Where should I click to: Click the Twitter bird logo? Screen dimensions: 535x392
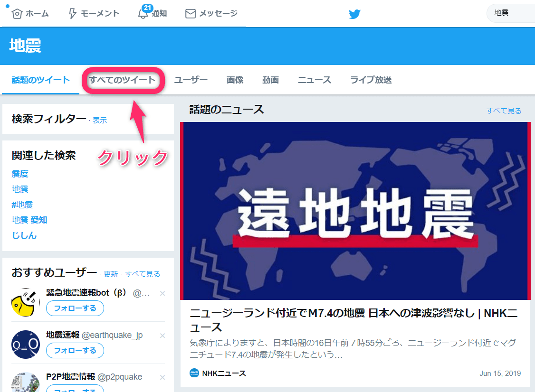pos(354,14)
